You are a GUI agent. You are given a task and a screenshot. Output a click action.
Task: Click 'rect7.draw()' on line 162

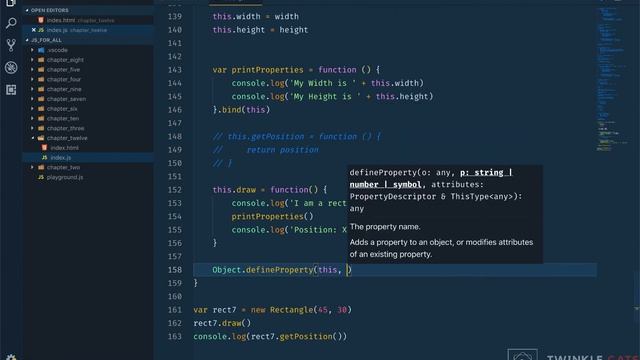222,323
